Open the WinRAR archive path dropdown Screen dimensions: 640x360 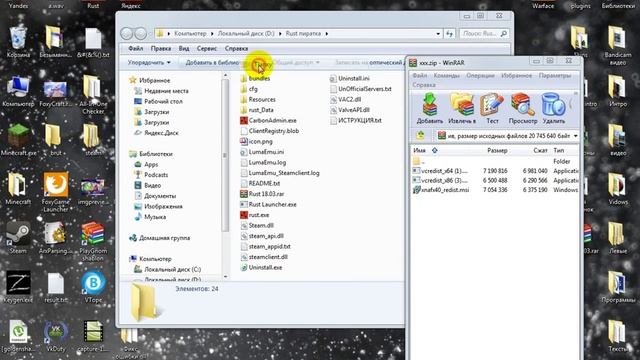click(576, 136)
